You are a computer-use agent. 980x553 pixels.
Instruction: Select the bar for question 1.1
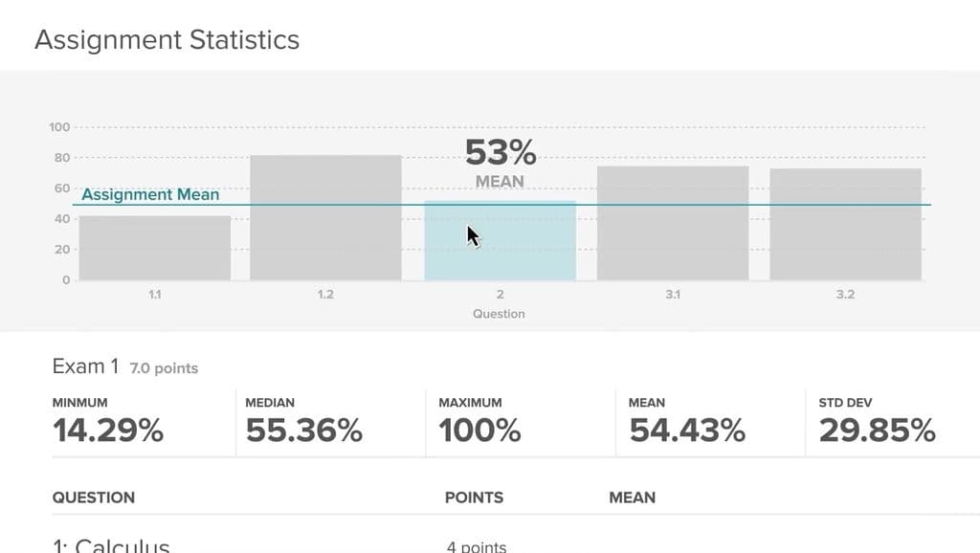point(155,248)
